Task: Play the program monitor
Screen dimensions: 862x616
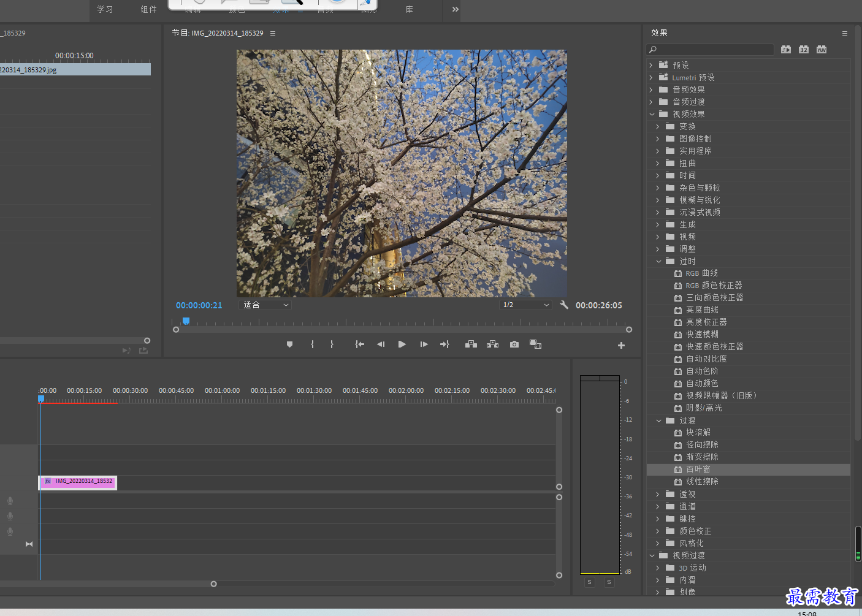Action: 402,344
